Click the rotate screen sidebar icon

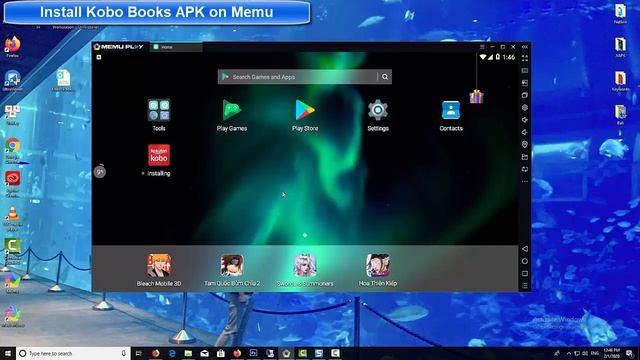tap(525, 169)
